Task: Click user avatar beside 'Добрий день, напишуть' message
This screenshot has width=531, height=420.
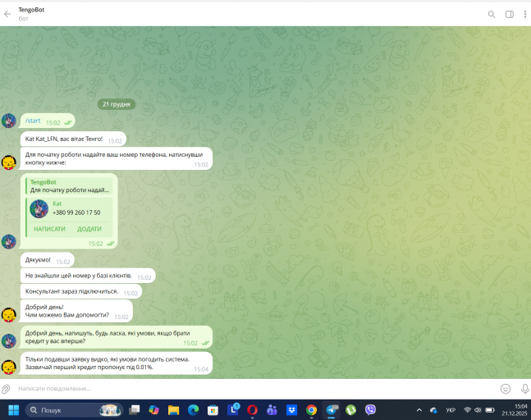Action: [9, 340]
